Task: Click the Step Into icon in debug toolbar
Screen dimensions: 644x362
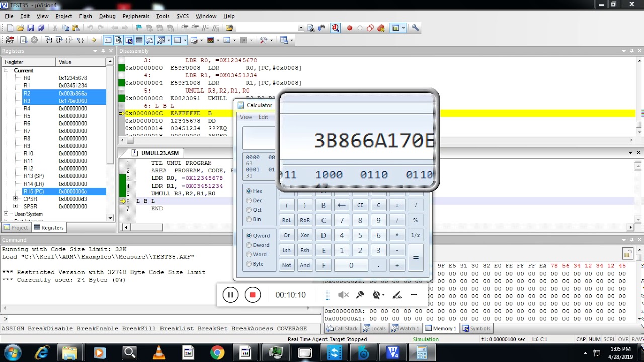Action: (49, 40)
